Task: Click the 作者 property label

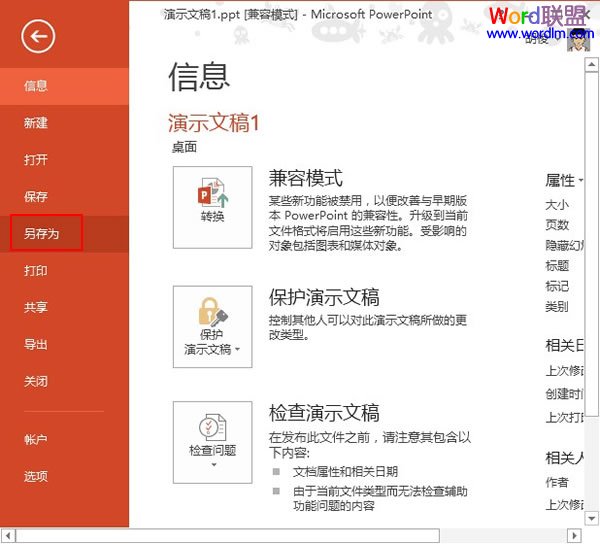Action: pyautogui.click(x=557, y=482)
